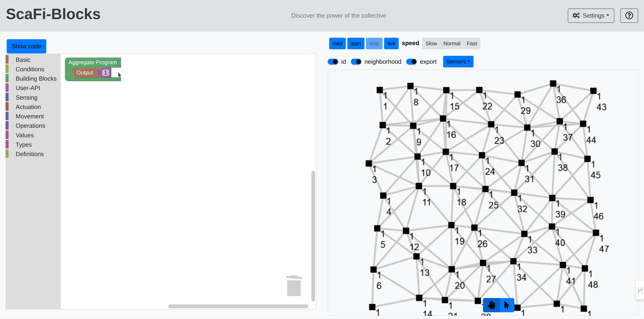
Task: Expand the Definitions category
Action: [x=30, y=154]
